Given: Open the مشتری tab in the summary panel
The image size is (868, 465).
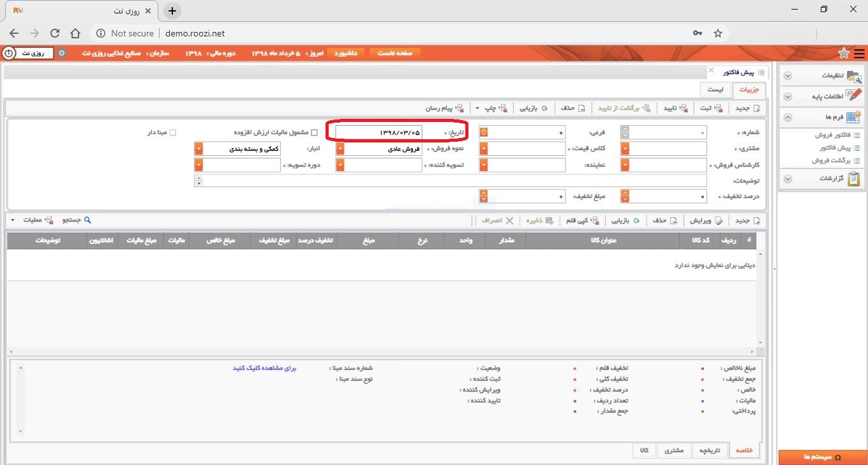Looking at the screenshot, I should pos(673,450).
